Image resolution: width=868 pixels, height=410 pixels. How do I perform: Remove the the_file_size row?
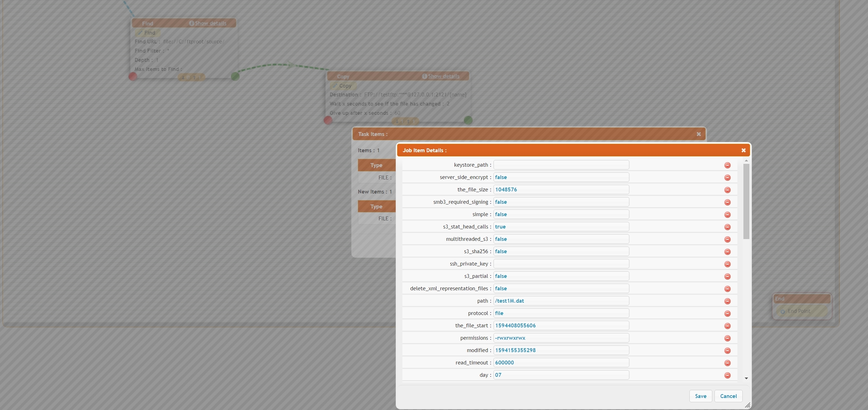tap(727, 190)
